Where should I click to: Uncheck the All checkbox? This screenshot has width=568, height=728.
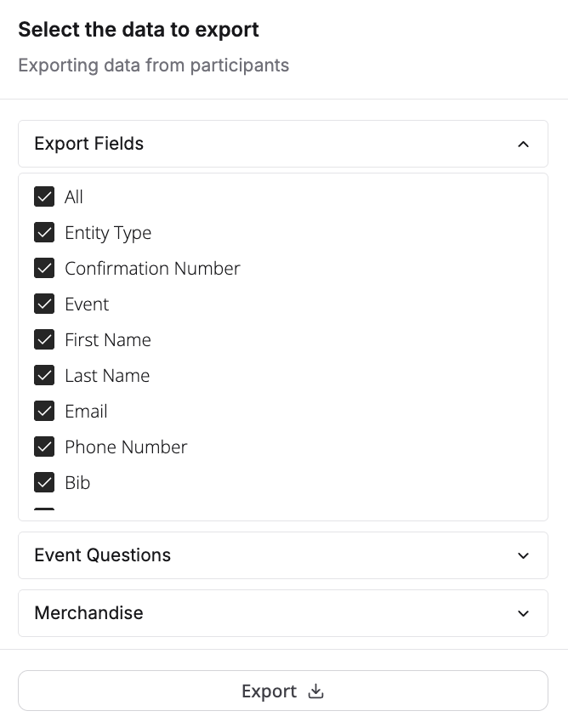(x=44, y=197)
